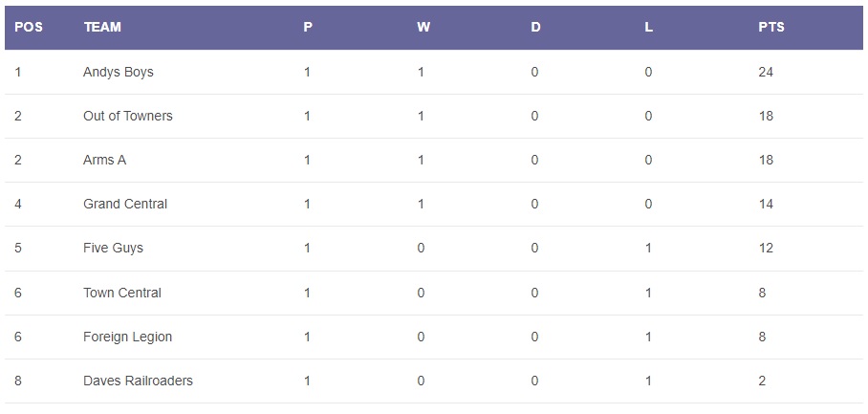Click the POS column header
The image size is (868, 414).
29,27
